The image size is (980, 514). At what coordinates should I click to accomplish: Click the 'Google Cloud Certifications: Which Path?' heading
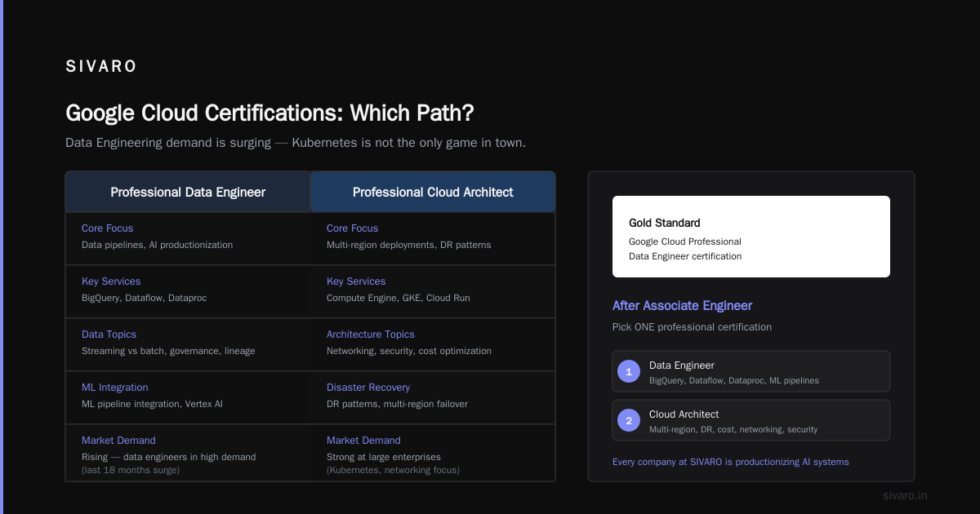[269, 113]
